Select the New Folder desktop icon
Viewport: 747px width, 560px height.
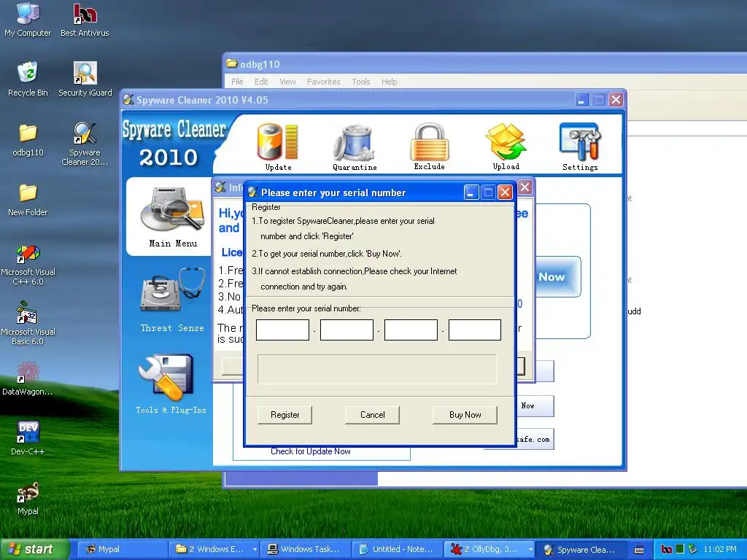28,200
